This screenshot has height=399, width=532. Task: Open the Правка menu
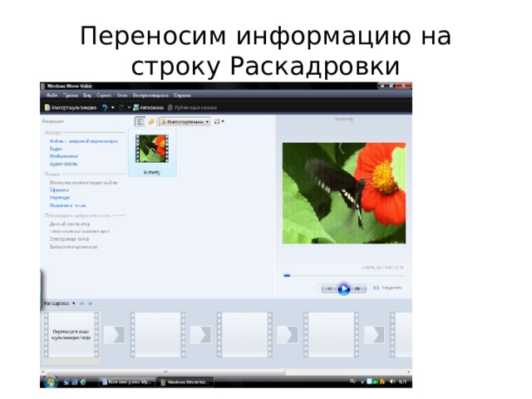tap(70, 96)
